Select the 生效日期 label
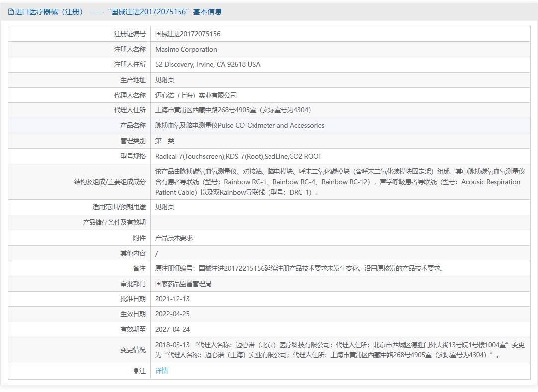 click(x=133, y=314)
